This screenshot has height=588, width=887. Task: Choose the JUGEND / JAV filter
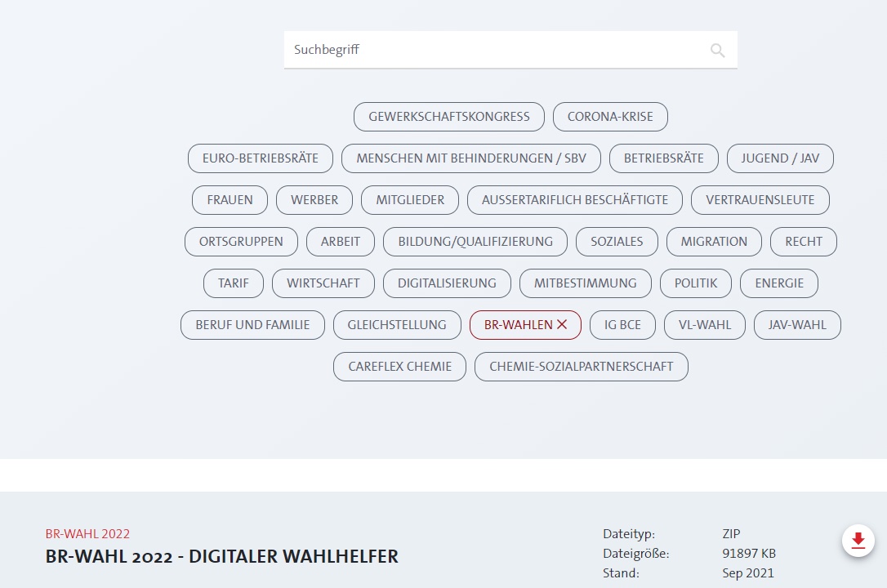[x=780, y=158]
